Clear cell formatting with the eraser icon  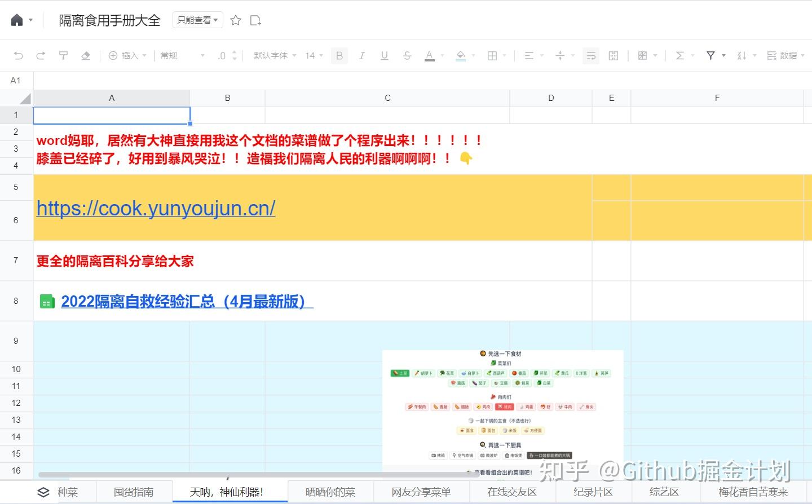(86, 55)
